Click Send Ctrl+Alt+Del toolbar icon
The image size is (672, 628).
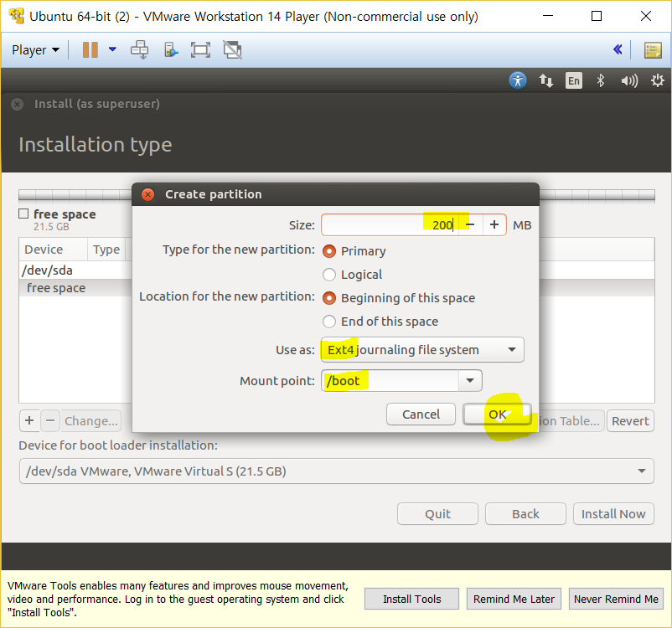tap(139, 50)
